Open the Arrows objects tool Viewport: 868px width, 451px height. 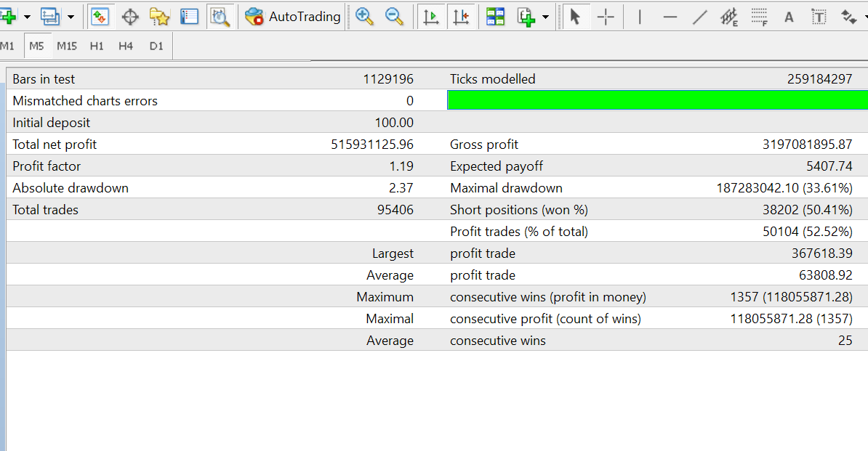pos(848,17)
